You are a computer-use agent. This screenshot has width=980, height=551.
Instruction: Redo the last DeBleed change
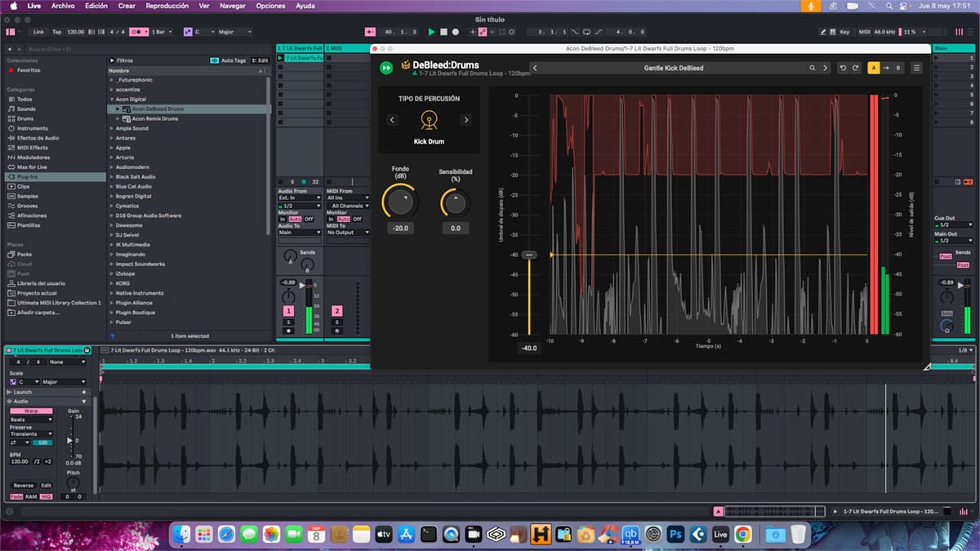coord(855,68)
